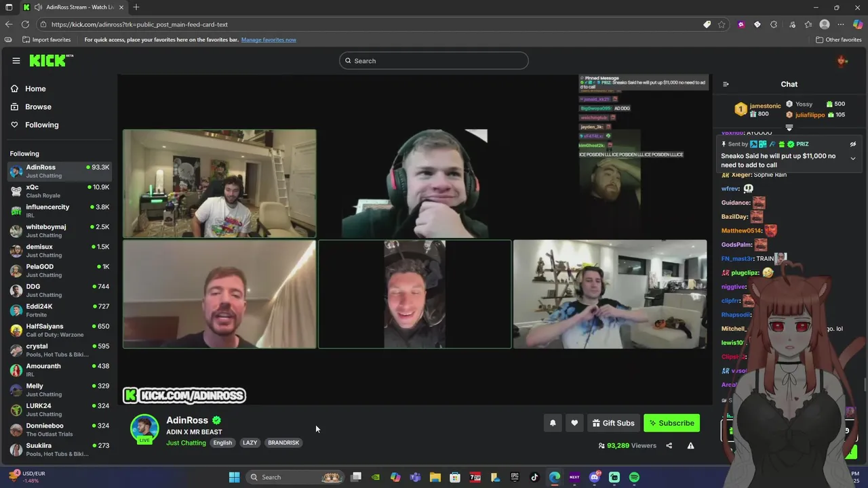
Task: Click the browser address bar URL
Action: coord(140,24)
